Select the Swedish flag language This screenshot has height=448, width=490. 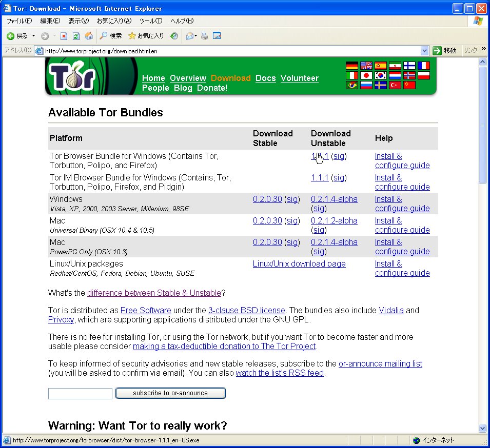pyautogui.click(x=381, y=85)
